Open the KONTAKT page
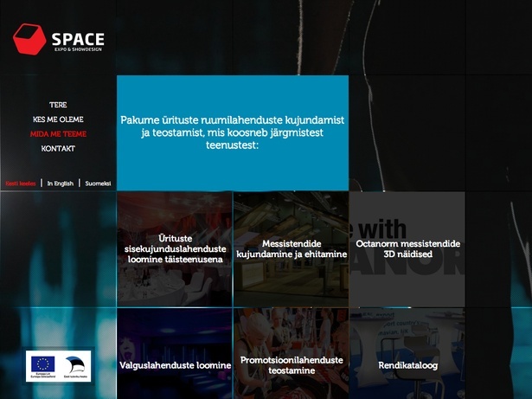 click(58, 149)
